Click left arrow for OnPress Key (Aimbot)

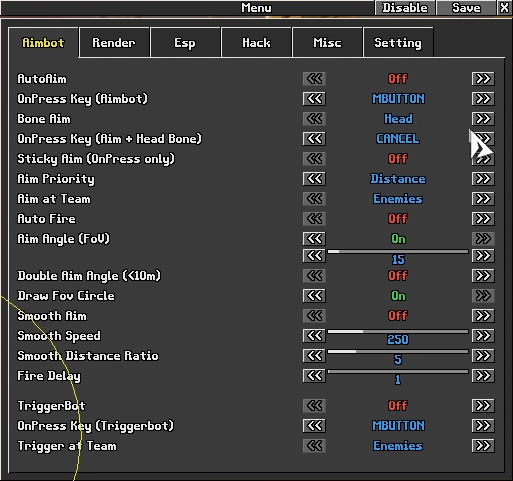[314, 99]
